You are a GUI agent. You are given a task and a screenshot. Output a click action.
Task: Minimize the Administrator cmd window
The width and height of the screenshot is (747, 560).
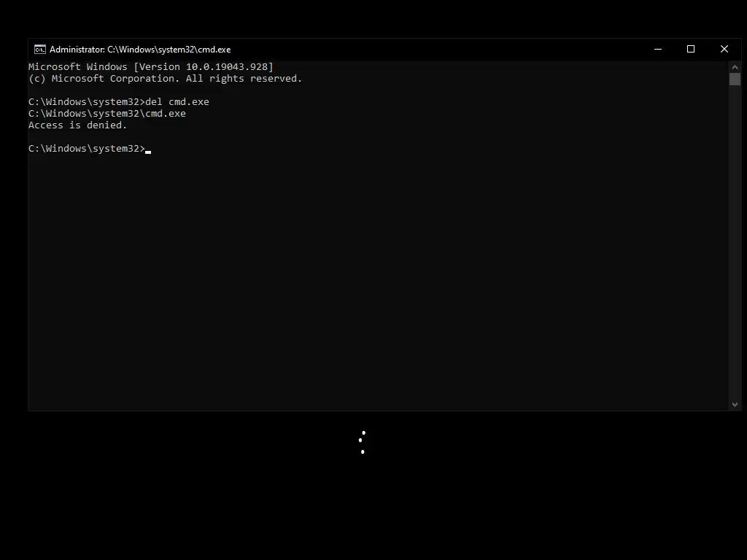coord(658,49)
